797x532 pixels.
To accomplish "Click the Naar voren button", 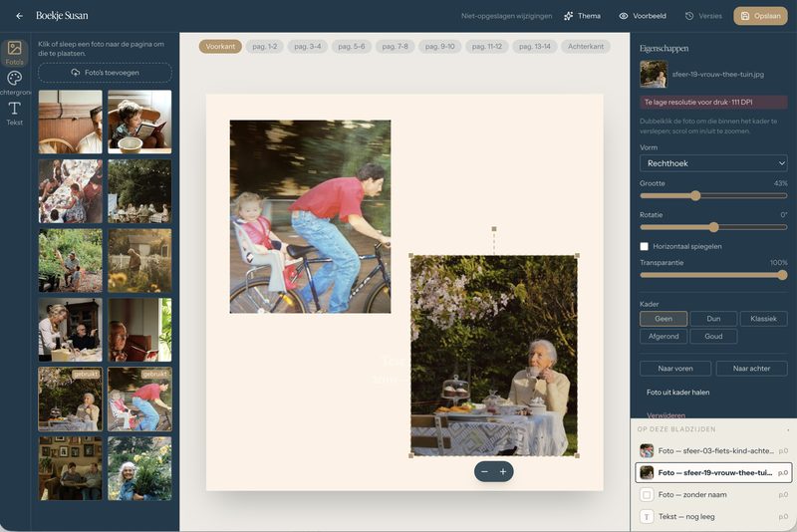I will click(675, 369).
